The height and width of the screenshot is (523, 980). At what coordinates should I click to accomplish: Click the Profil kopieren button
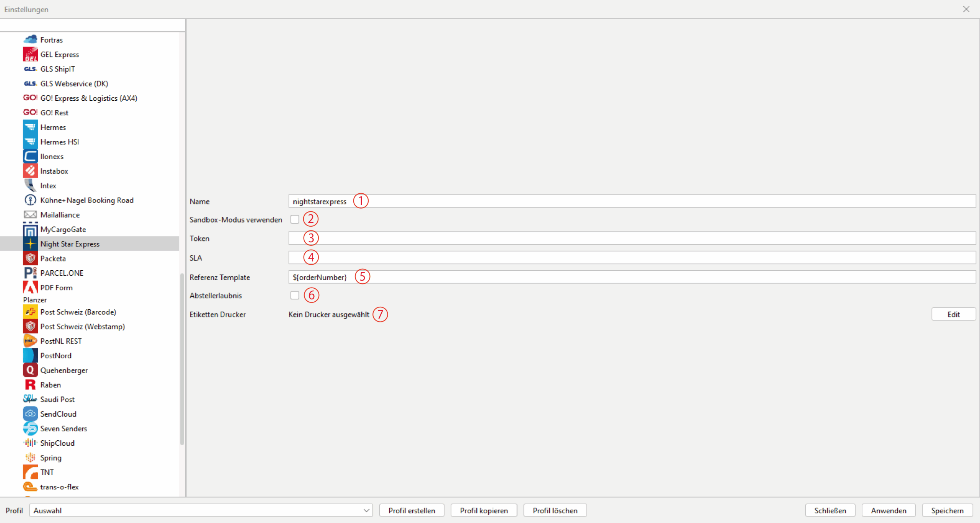(484, 510)
